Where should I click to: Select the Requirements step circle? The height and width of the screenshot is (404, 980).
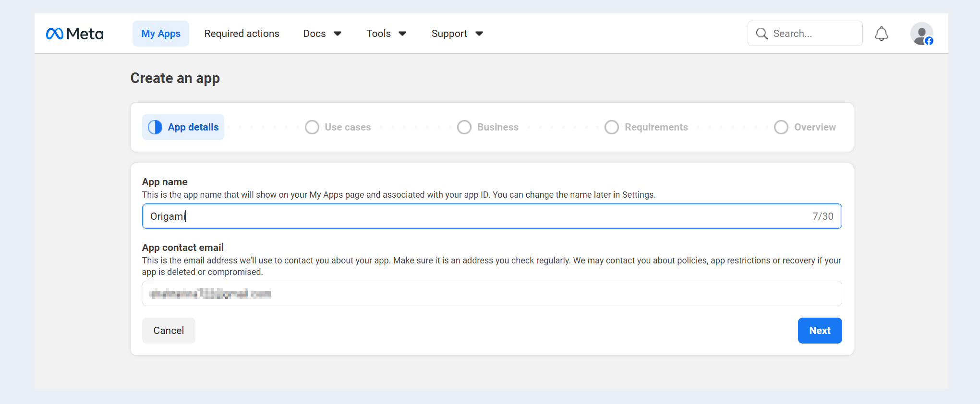tap(612, 127)
